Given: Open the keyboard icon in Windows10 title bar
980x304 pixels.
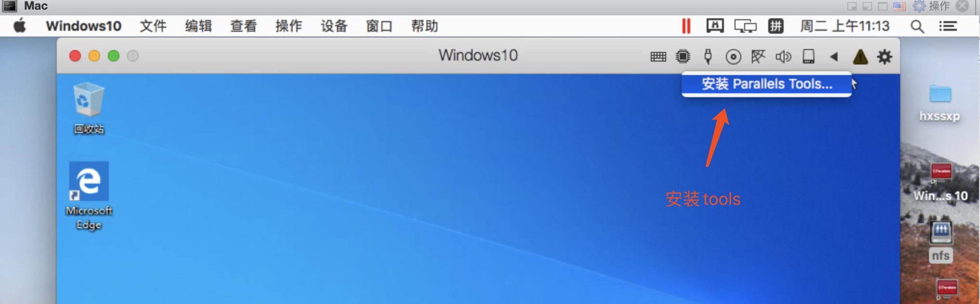Looking at the screenshot, I should pyautogui.click(x=658, y=57).
